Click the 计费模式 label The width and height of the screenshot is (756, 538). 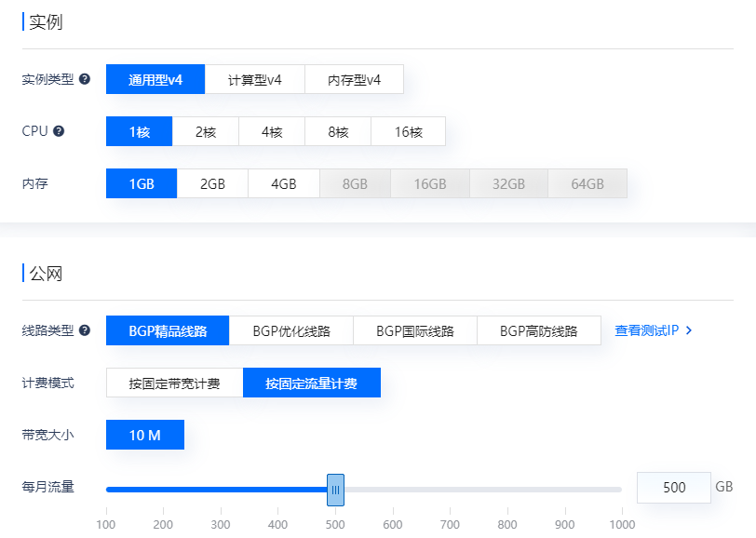(x=47, y=383)
